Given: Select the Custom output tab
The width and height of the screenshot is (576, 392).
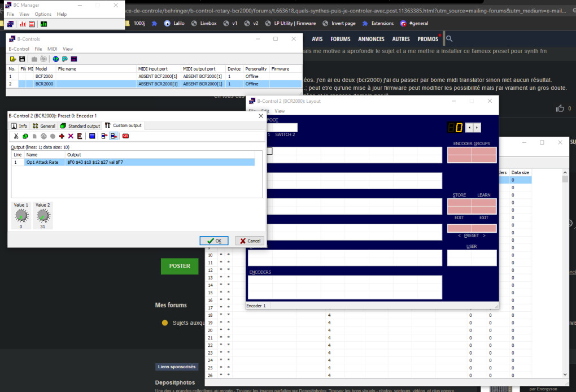Looking at the screenshot, I should [x=123, y=125].
